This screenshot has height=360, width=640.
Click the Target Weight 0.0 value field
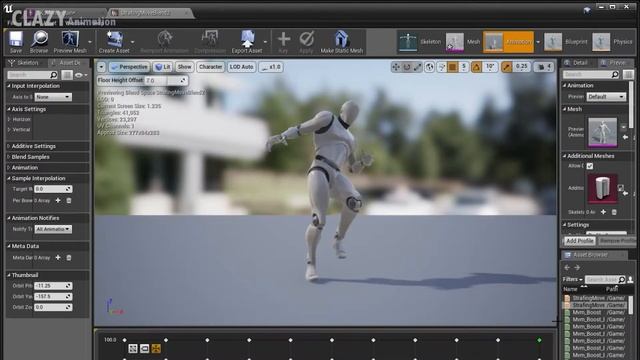[53, 189]
